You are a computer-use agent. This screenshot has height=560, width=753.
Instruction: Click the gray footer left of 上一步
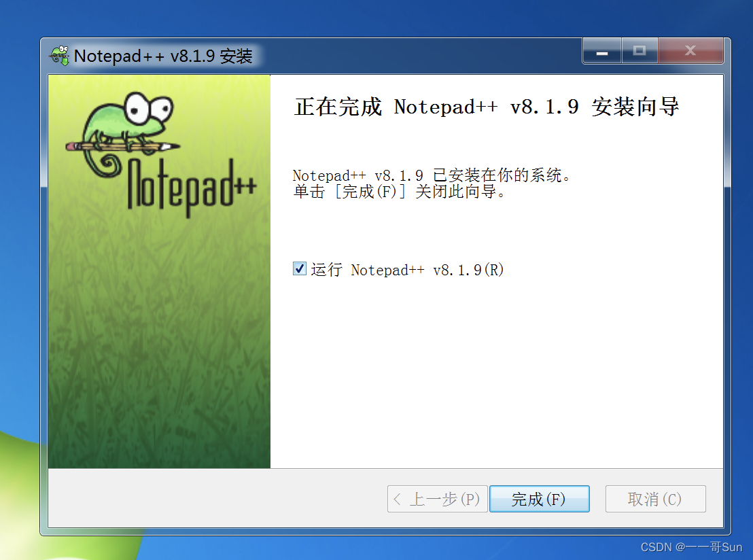pos(217,499)
